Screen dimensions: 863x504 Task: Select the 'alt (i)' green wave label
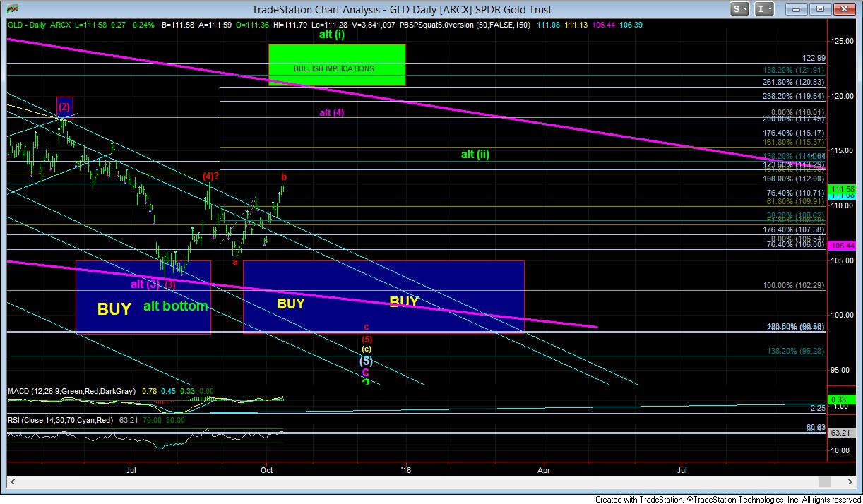click(331, 34)
